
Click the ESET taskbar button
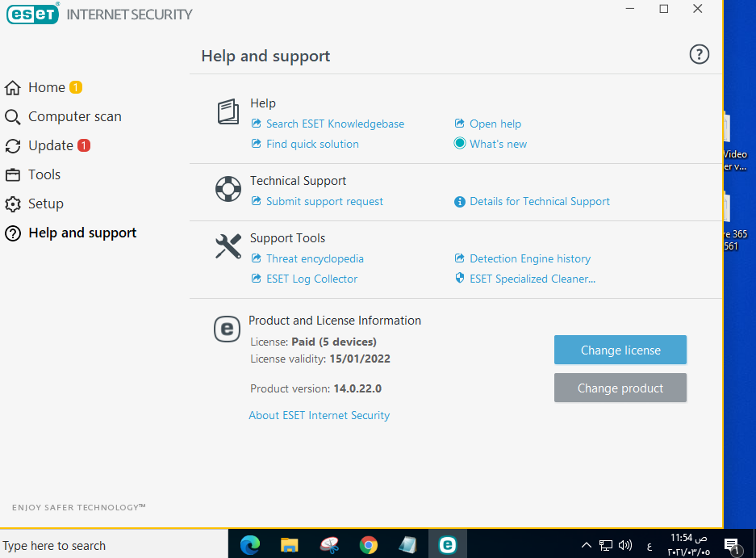coord(447,545)
